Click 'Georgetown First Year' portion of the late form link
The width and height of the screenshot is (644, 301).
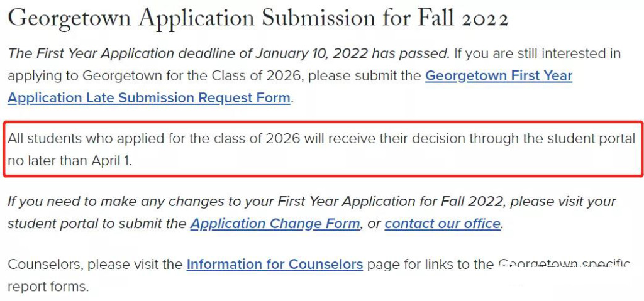pos(499,75)
